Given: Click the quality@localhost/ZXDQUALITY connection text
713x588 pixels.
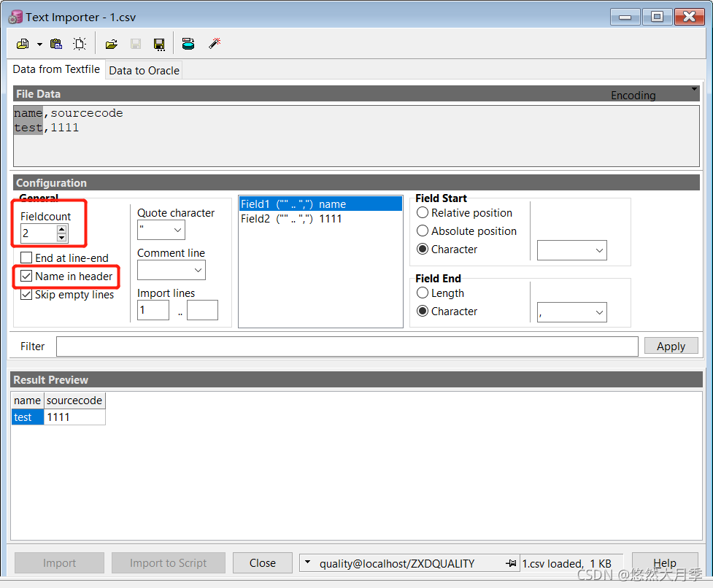Looking at the screenshot, I should pyautogui.click(x=397, y=564).
